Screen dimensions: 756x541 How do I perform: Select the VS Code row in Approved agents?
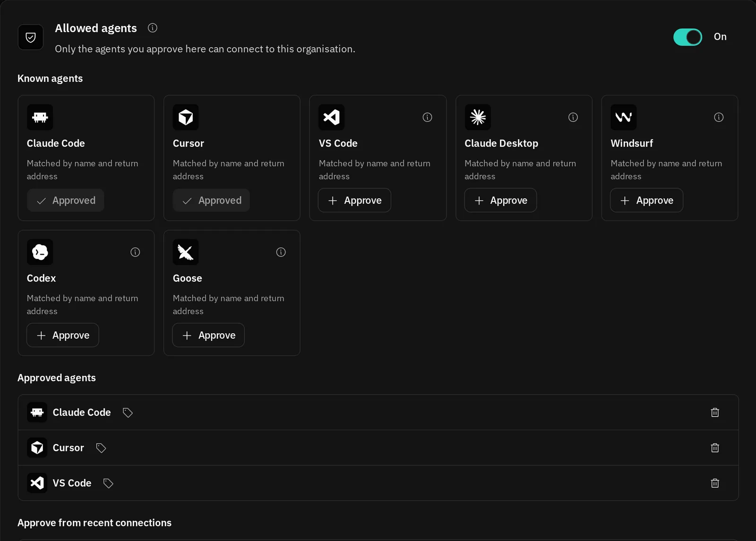(378, 483)
